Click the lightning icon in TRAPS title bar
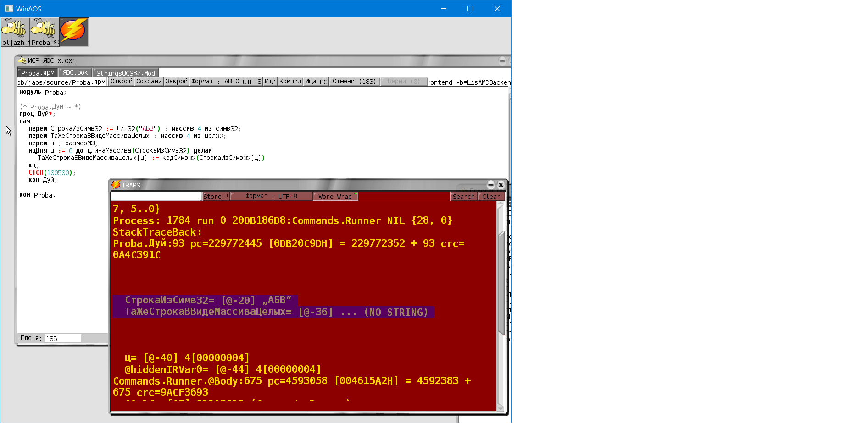Viewport: 868px width, 423px height. coord(116,185)
